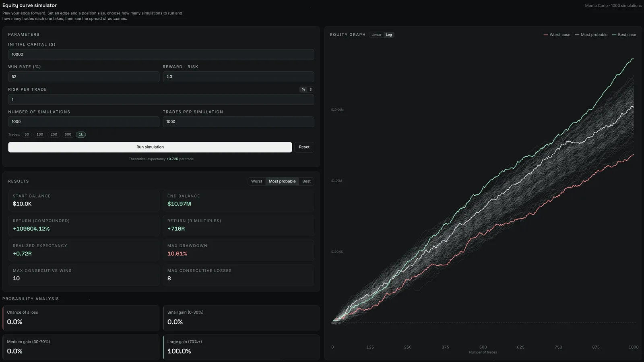Click the Small gain (0-30%) card
The height and width of the screenshot is (362, 644).
241,318
